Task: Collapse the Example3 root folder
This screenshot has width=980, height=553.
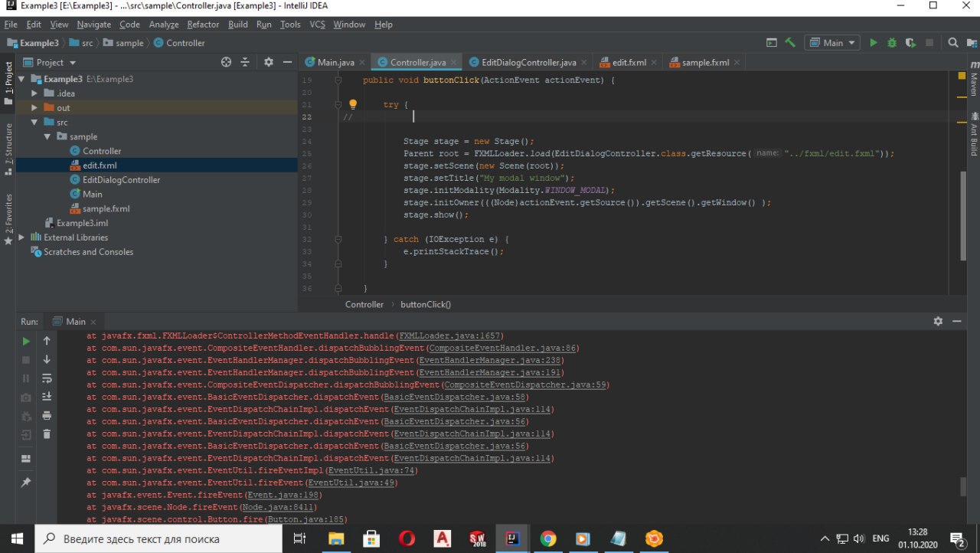Action: point(21,79)
